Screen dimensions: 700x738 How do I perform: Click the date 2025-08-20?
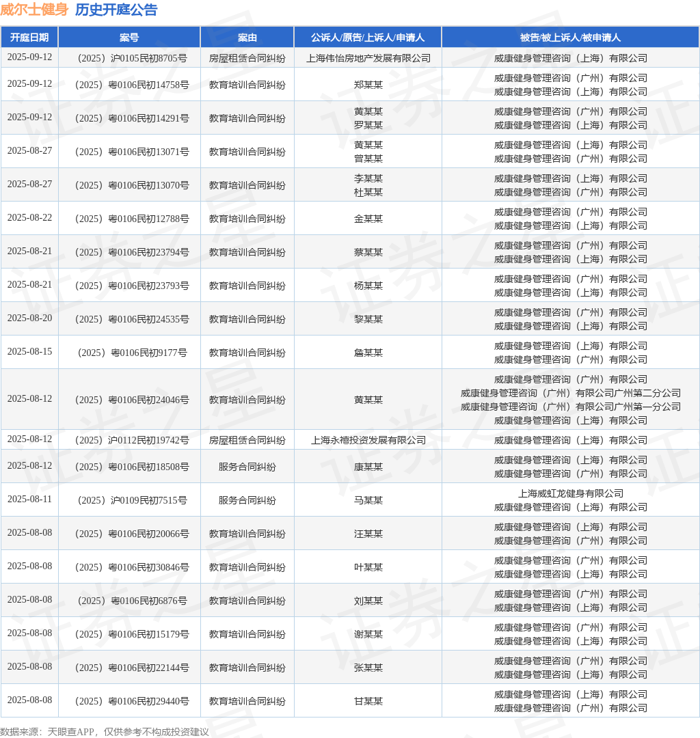[29, 318]
